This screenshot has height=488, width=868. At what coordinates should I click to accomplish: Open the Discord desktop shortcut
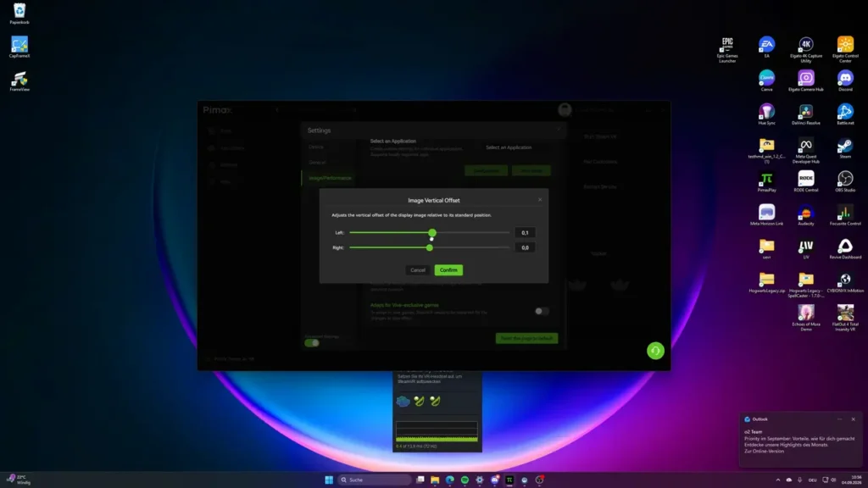[x=845, y=80]
